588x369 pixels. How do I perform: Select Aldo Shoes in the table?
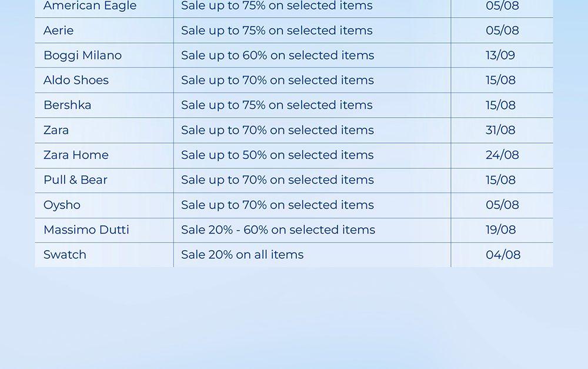tap(76, 80)
